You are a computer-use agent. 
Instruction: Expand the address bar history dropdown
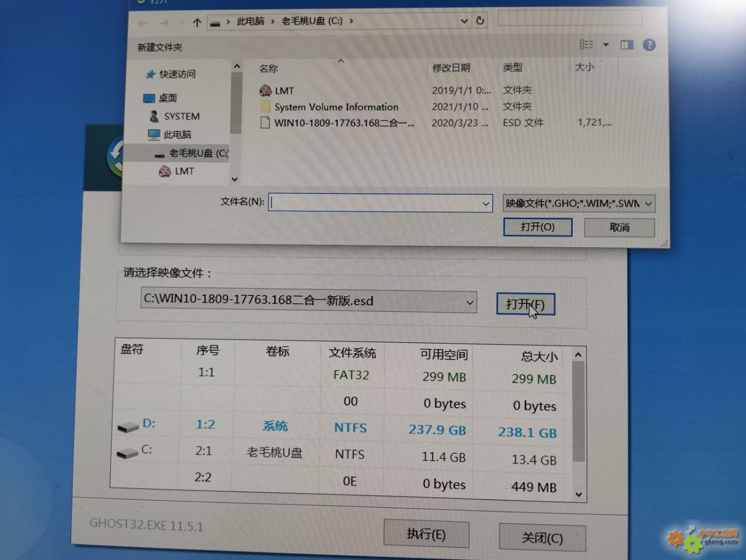[x=465, y=21]
